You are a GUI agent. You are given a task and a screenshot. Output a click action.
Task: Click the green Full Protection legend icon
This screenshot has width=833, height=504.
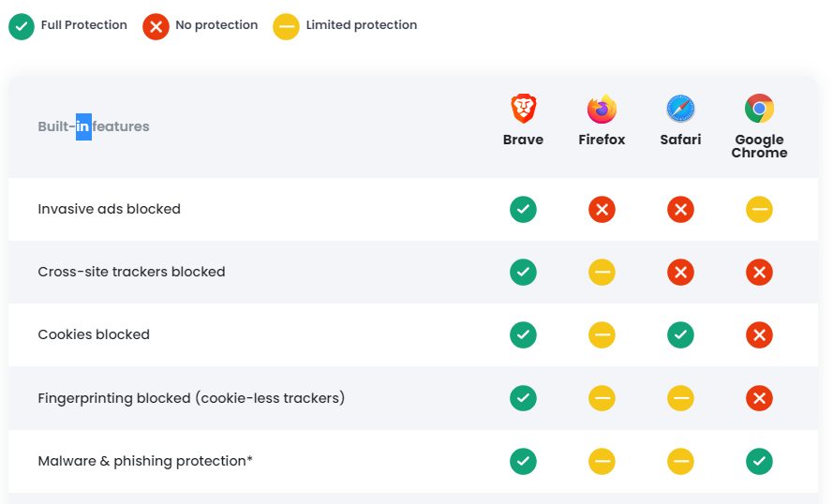22,26
